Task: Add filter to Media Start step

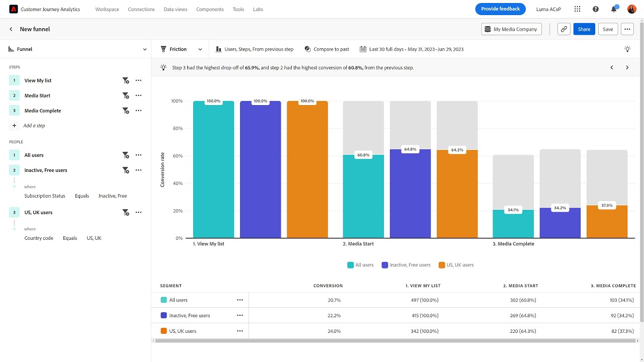Action: (126, 96)
